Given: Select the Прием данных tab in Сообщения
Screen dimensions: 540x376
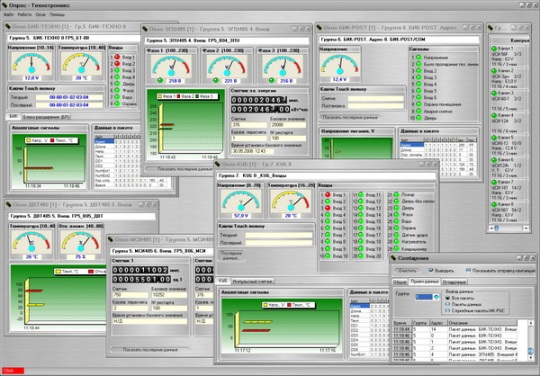Looking at the screenshot, I should (x=424, y=282).
